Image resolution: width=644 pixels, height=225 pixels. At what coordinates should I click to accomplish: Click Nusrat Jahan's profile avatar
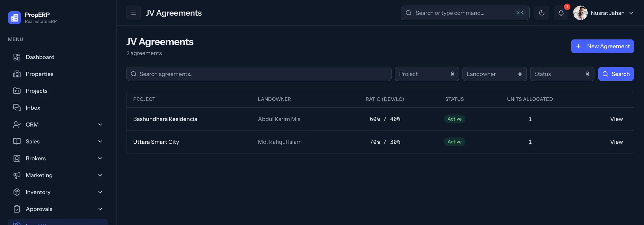[580, 13]
